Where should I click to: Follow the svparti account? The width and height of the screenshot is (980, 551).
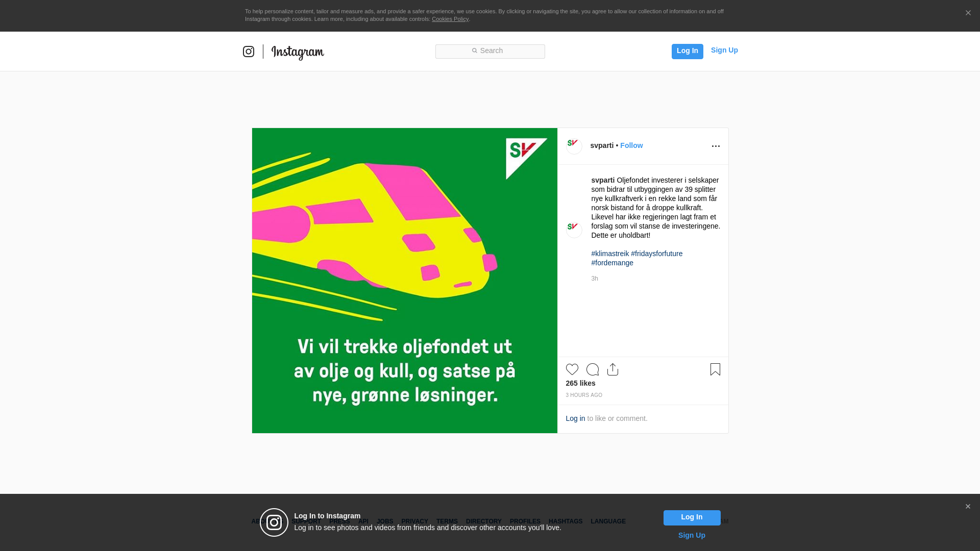[x=631, y=145]
